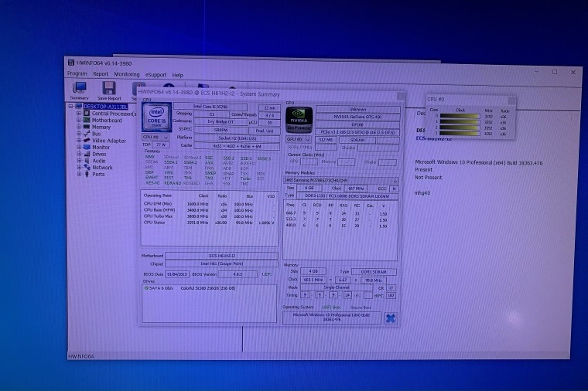Click the Microsoft Windows 10 Professional OS box
This screenshot has height=391, width=588.
click(x=331, y=318)
